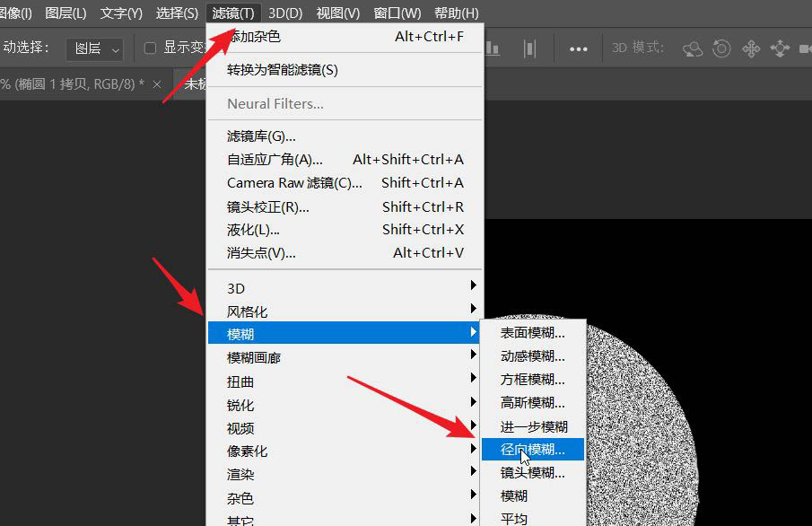Apply last filter 添加杂色

pos(345,37)
